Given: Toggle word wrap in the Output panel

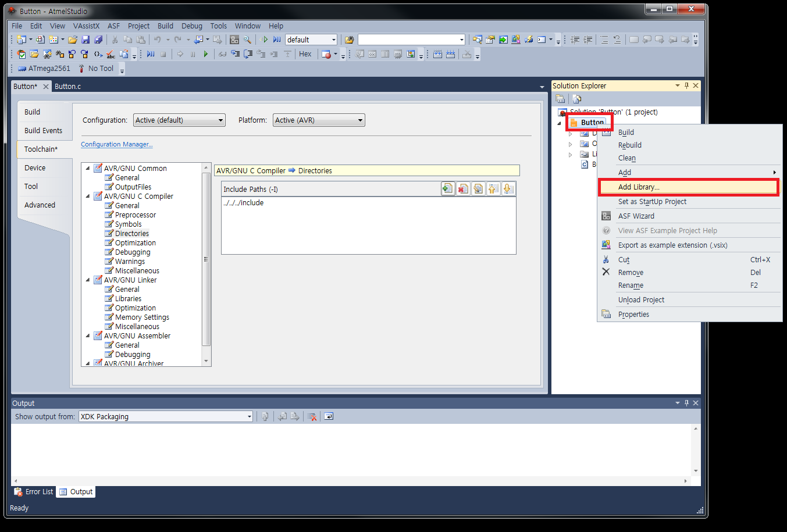Looking at the screenshot, I should (329, 416).
